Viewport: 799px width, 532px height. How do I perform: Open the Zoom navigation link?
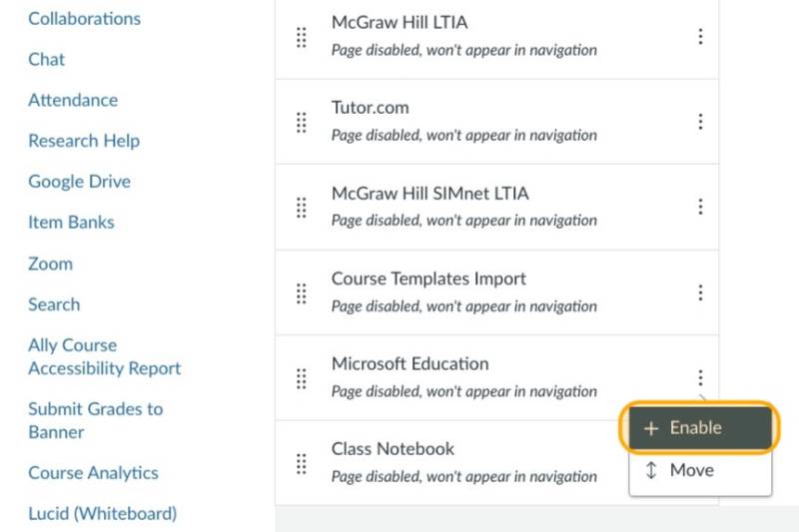pos(51,264)
